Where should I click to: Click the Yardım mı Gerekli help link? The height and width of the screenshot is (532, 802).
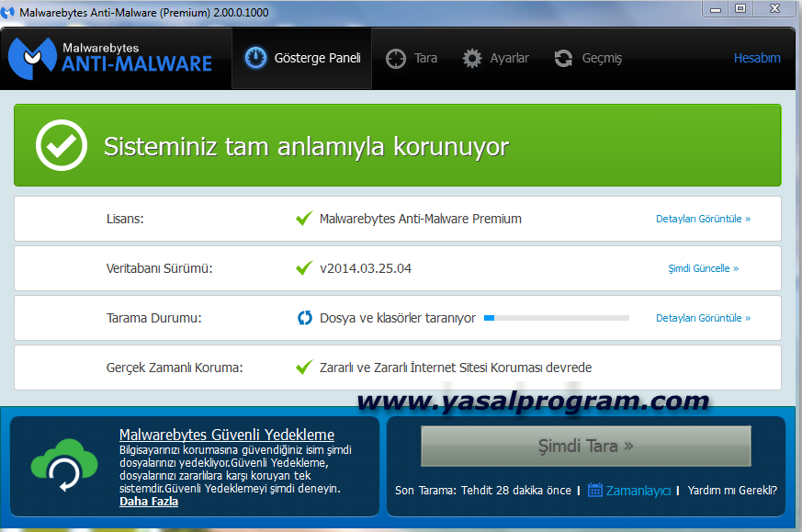point(732,490)
